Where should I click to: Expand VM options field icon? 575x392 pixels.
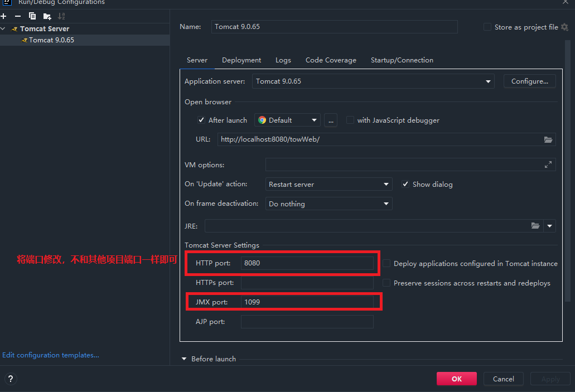pos(548,164)
